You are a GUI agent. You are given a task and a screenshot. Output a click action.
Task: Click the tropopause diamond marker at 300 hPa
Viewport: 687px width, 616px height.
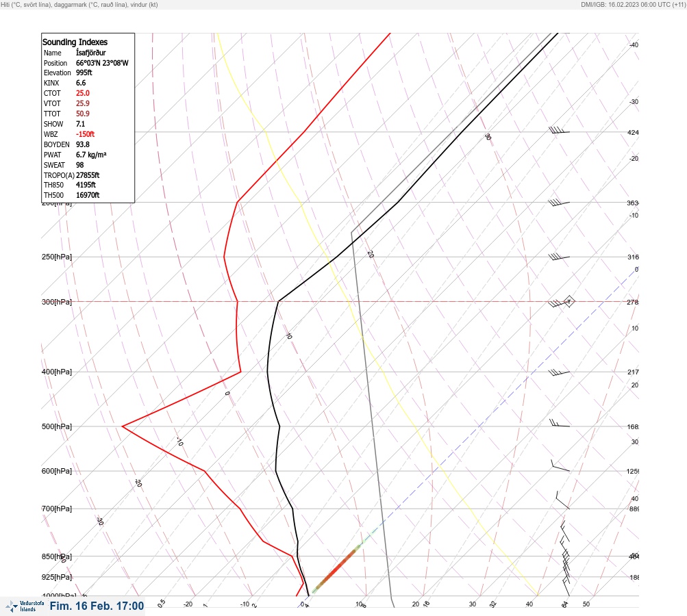pyautogui.click(x=569, y=302)
